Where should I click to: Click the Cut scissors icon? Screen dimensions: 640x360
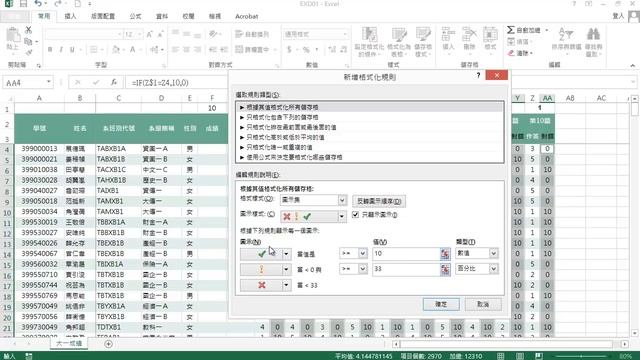(28, 30)
